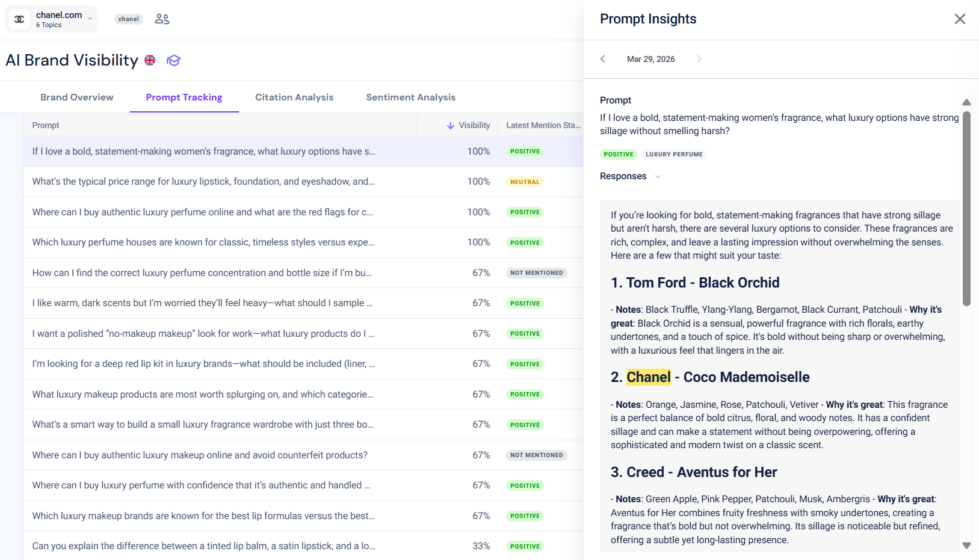Open the red flags authentic perfume prompt
The height and width of the screenshot is (560, 979).
304,212
